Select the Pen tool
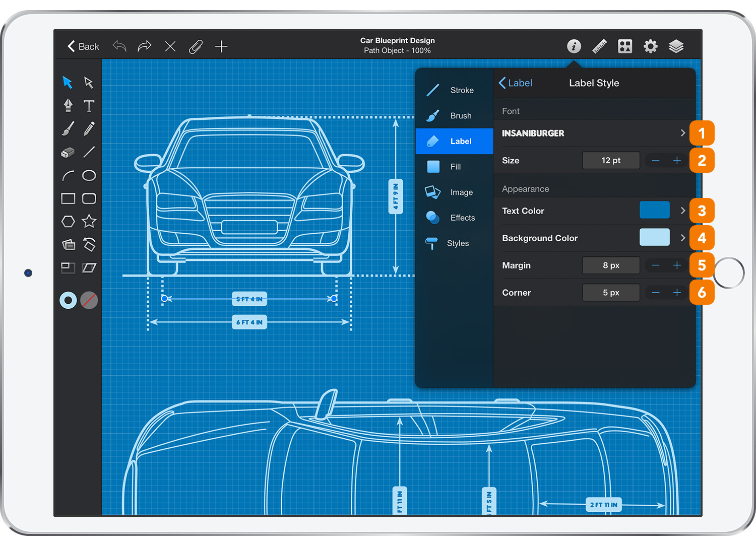 pos(68,105)
